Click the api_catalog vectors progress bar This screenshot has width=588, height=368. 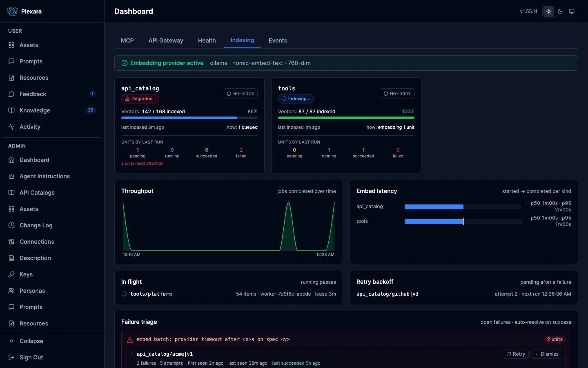189,118
